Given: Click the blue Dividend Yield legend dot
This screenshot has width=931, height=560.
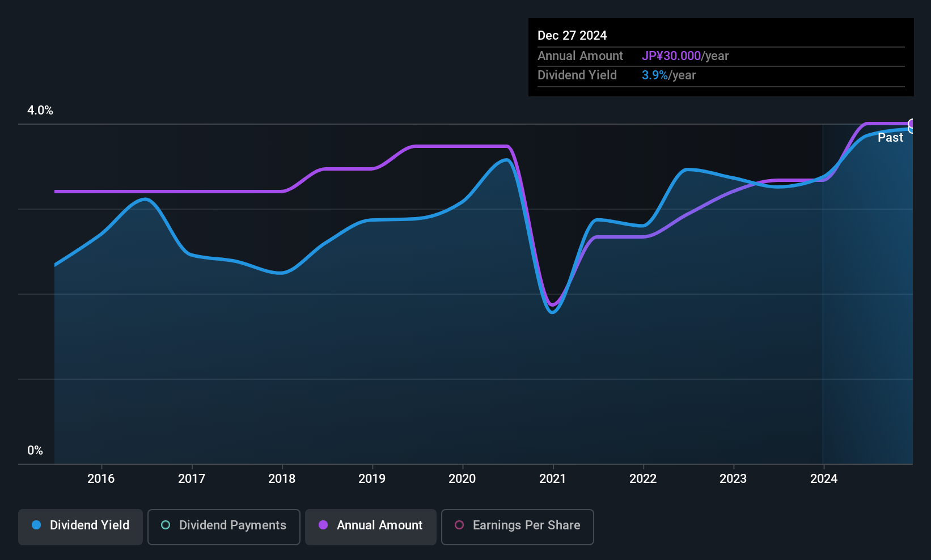Looking at the screenshot, I should pyautogui.click(x=36, y=525).
